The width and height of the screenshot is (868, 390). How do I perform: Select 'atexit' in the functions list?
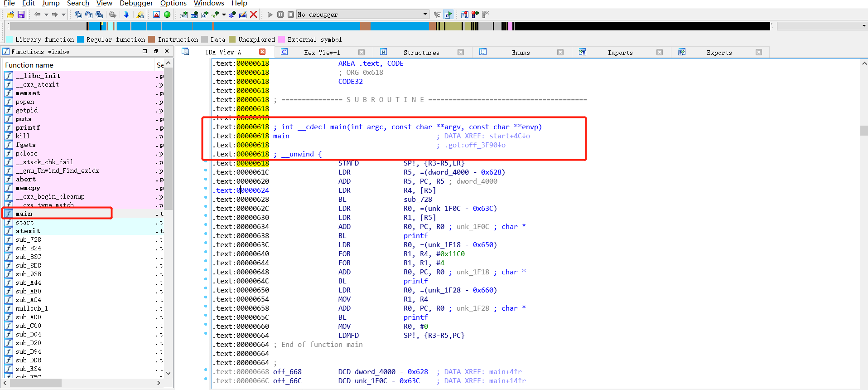(83, 231)
